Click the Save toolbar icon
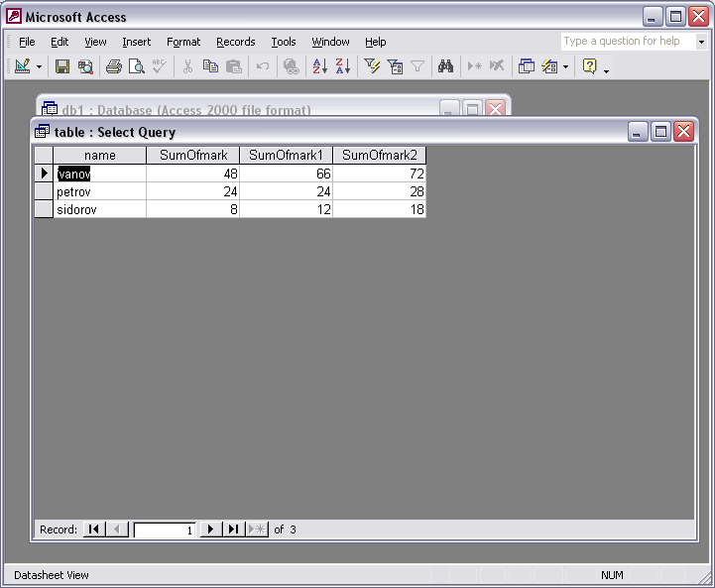Image resolution: width=715 pixels, height=588 pixels. [x=62, y=66]
